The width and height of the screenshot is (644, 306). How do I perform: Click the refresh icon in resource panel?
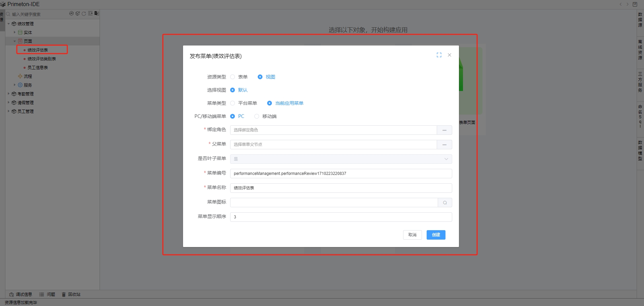(84, 13)
